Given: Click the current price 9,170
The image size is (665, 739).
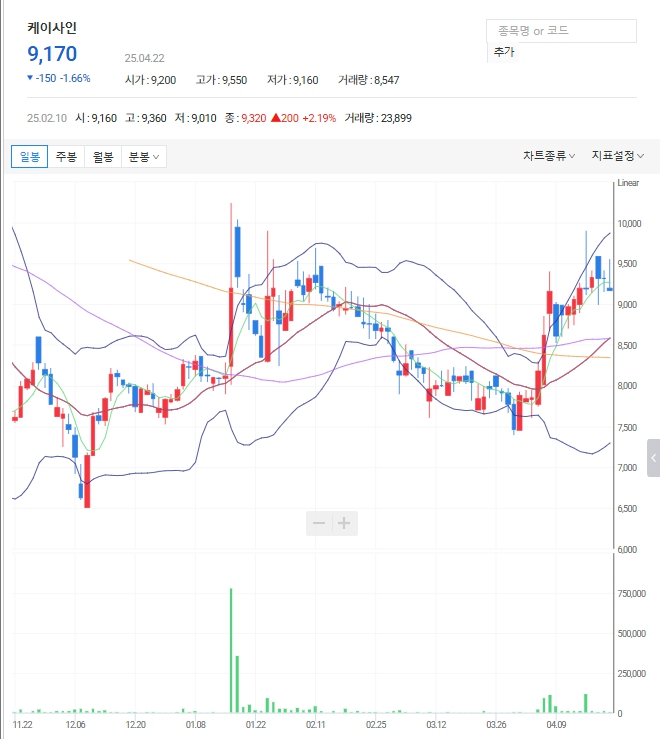Looking at the screenshot, I should click(52, 54).
